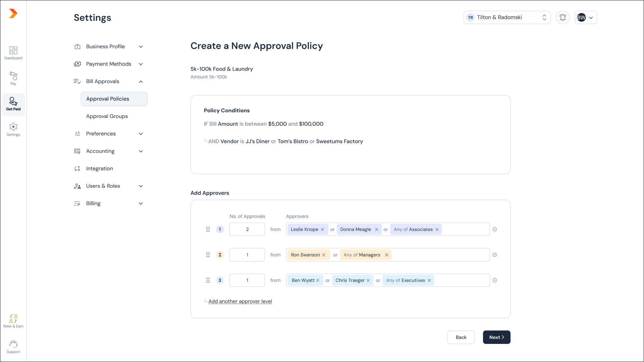Remove approver level 2 row
Image resolution: width=644 pixels, height=362 pixels.
[x=495, y=255]
